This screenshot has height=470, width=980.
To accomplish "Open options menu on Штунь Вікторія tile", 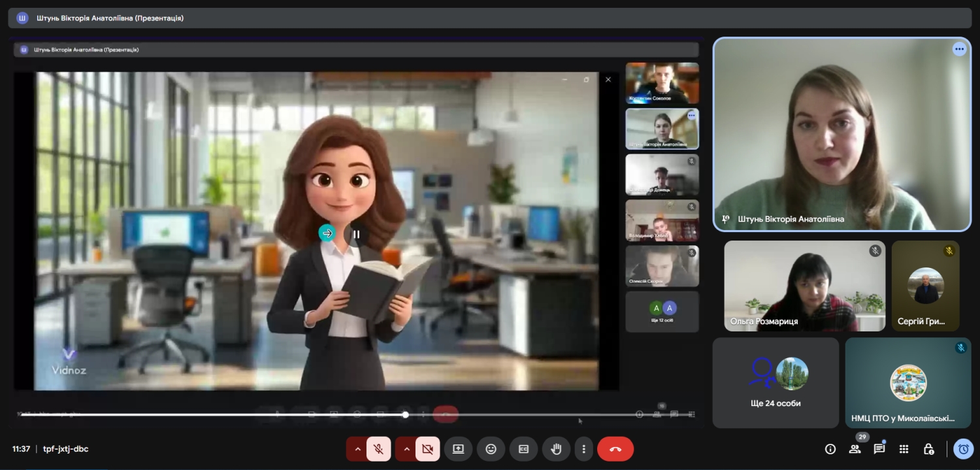I will pos(959,49).
